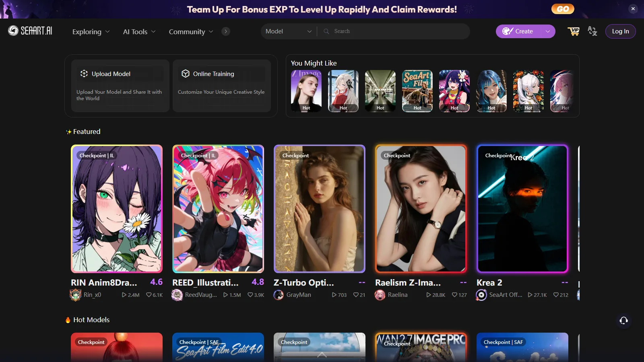Viewport: 644px width, 362px height.
Task: Open the REED_Illustrati featured model image
Action: click(218, 209)
